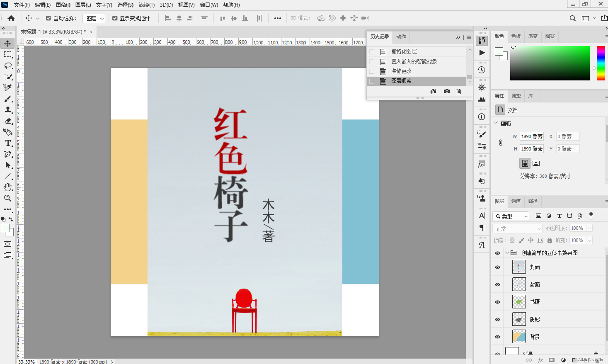
Task: Click the canvas width W input field
Action: (x=532, y=137)
